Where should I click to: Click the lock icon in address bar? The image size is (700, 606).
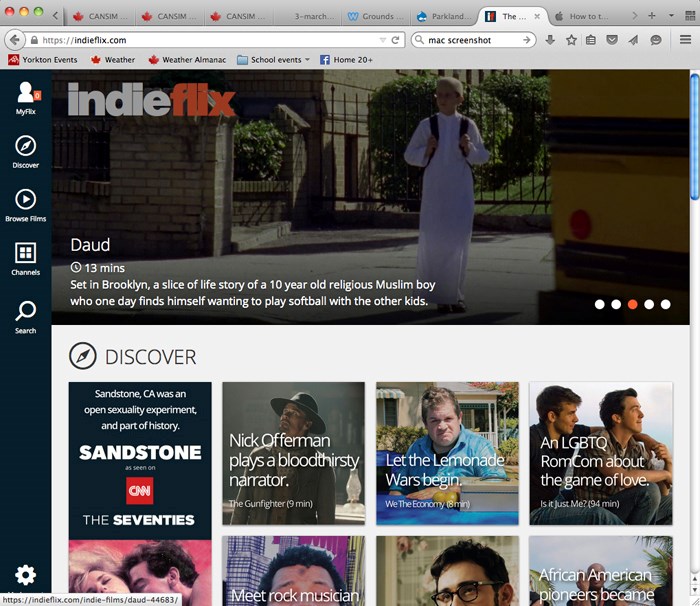click(34, 40)
